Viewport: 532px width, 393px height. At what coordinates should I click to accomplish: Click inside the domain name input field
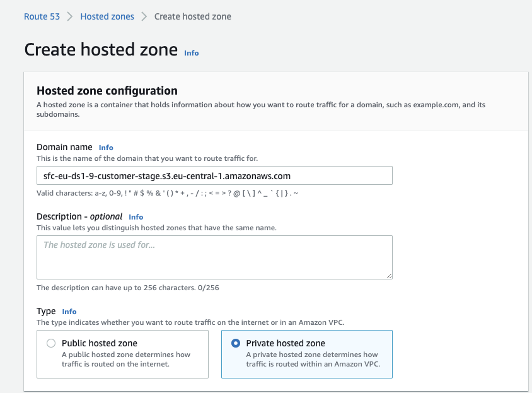[214, 175]
